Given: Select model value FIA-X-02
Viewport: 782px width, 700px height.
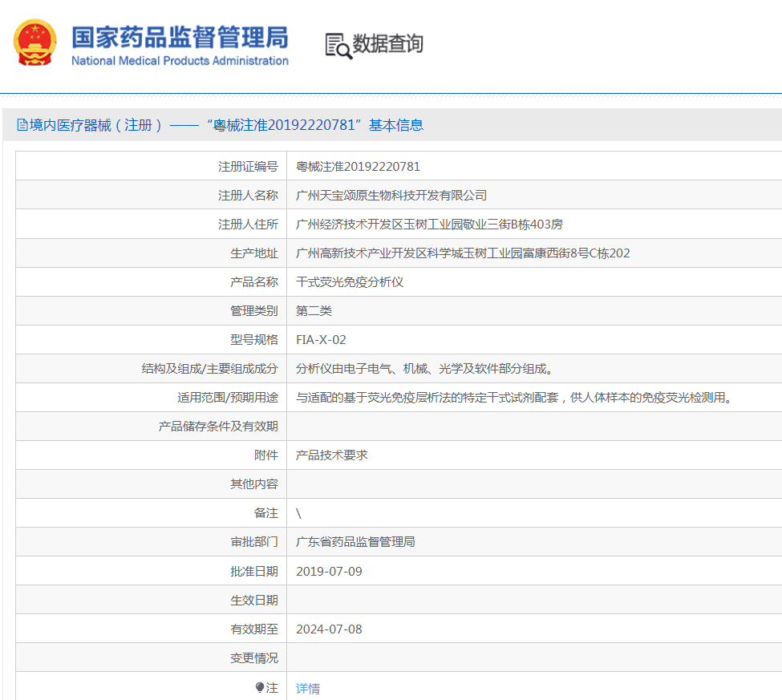Looking at the screenshot, I should [321, 340].
